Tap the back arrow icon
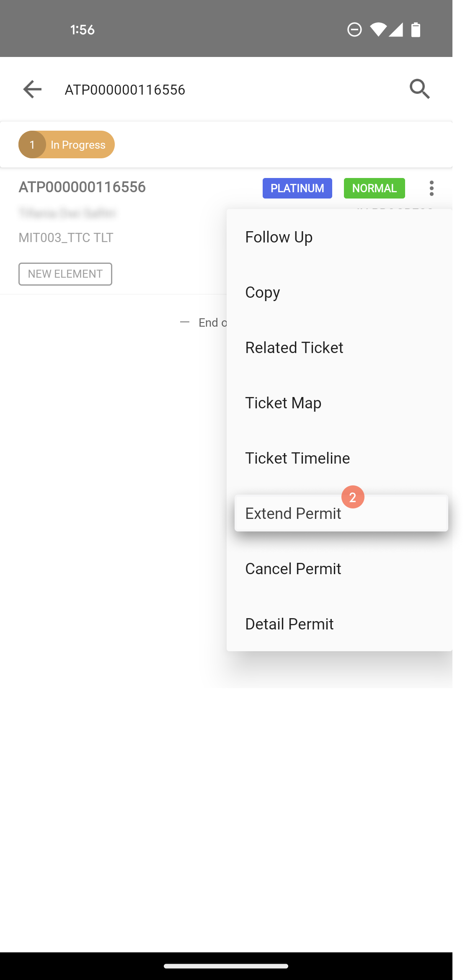Viewport: 465px width, 980px height. point(32,89)
